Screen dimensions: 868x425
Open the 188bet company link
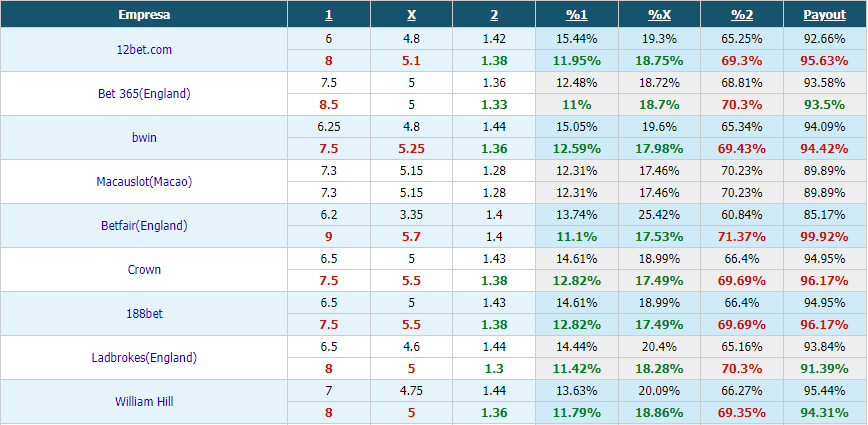144,314
